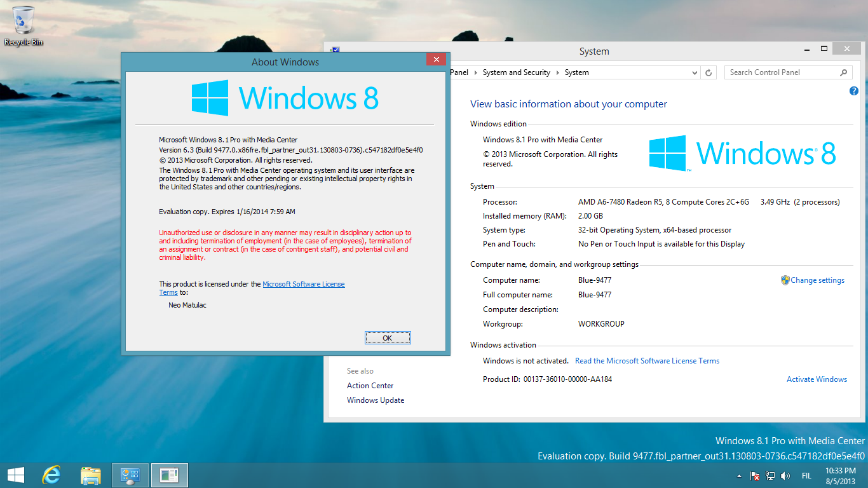Expand the chevron before System and Security
Image resolution: width=868 pixels, height=488 pixels.
point(475,72)
